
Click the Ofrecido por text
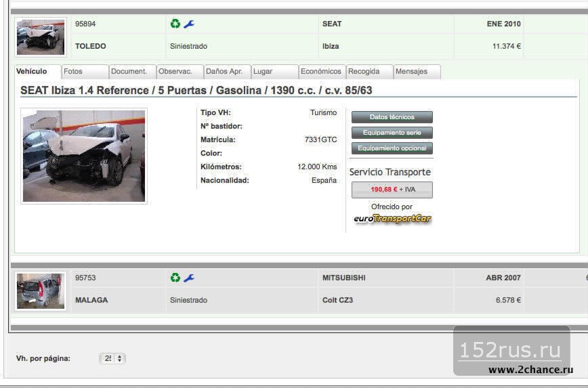[392, 207]
